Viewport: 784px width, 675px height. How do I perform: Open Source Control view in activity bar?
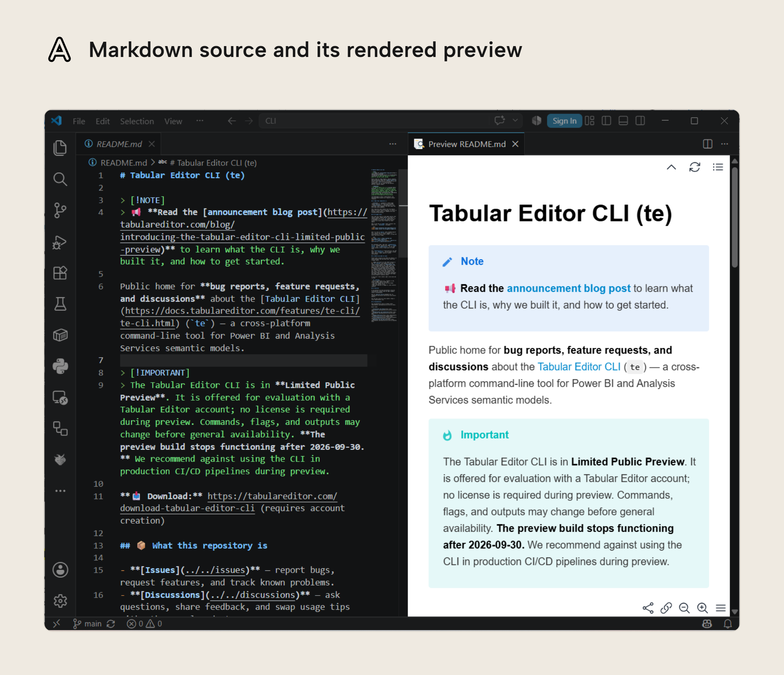[60, 210]
